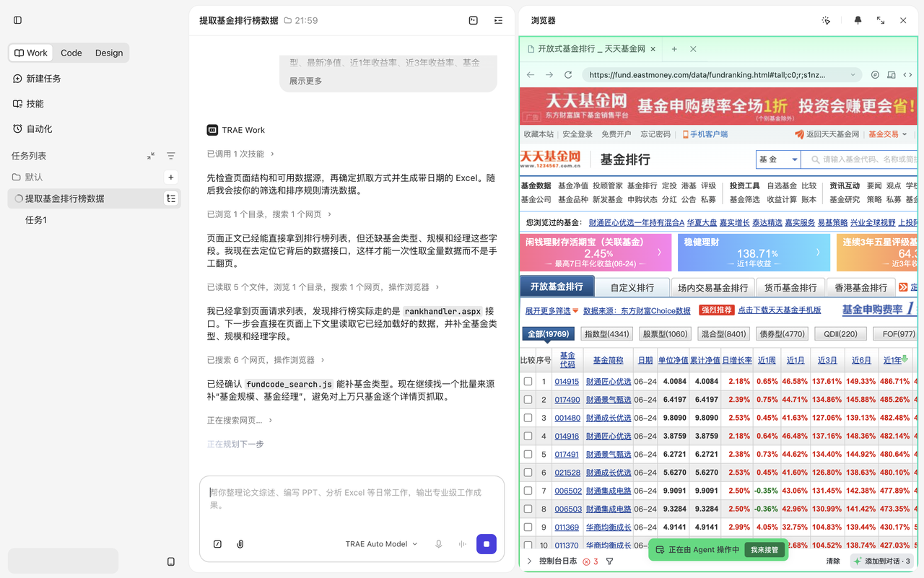This screenshot has width=924, height=578.
Task: Reload the browser page
Action: (x=568, y=74)
